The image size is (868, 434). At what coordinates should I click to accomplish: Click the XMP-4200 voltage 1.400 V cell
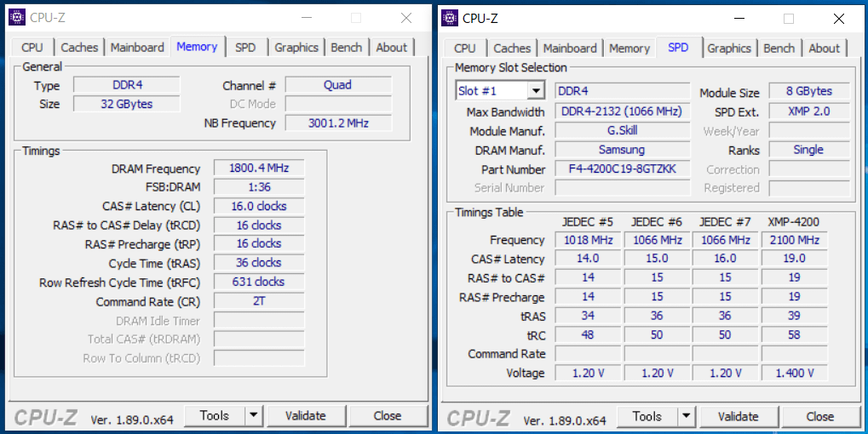click(795, 374)
